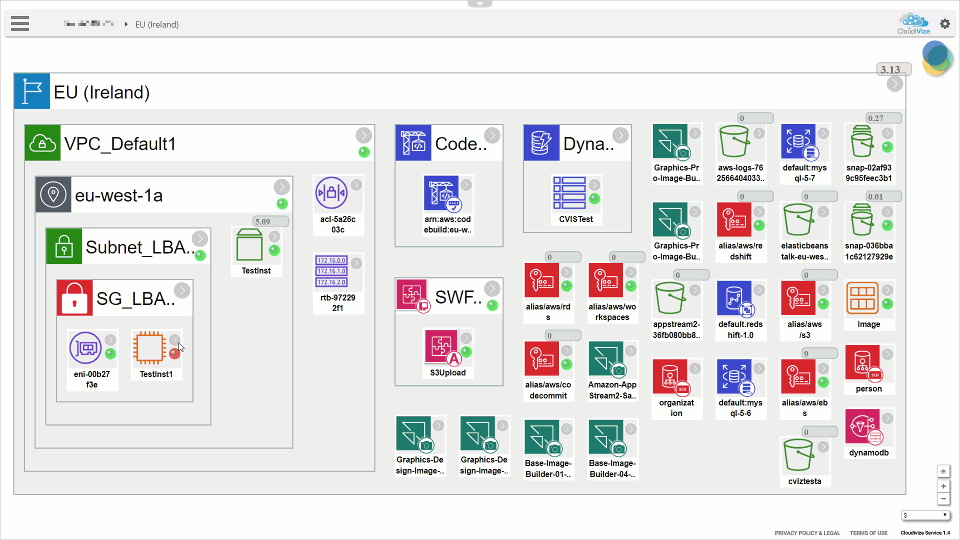Viewport: 960px width, 540px height.
Task: Expand the VPC_Default1 arrow
Action: click(364, 135)
